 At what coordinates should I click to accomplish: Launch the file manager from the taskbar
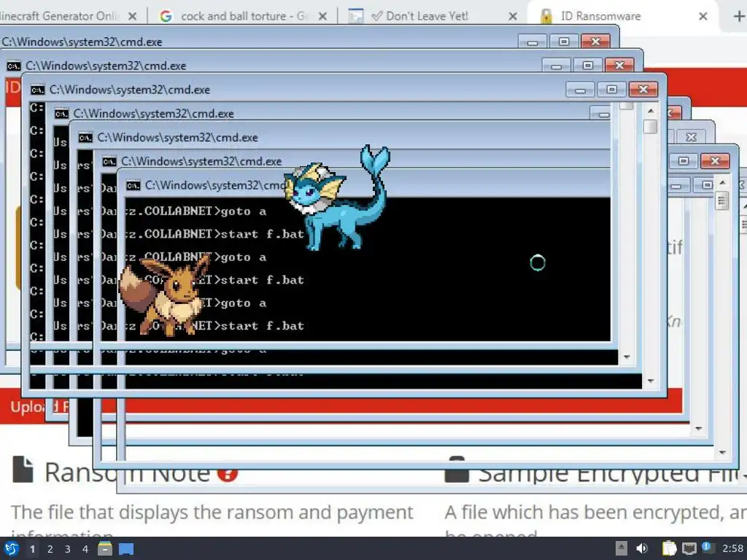105,548
